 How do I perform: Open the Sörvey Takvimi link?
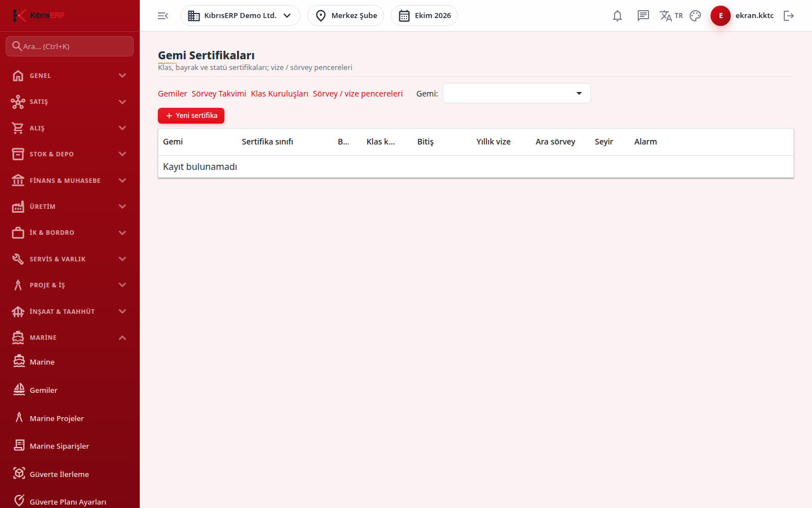click(219, 94)
